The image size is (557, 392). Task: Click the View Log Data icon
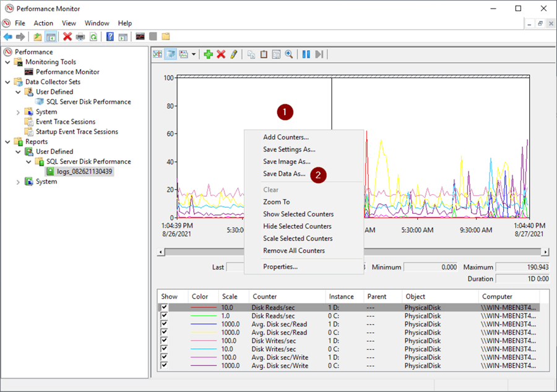(x=170, y=54)
